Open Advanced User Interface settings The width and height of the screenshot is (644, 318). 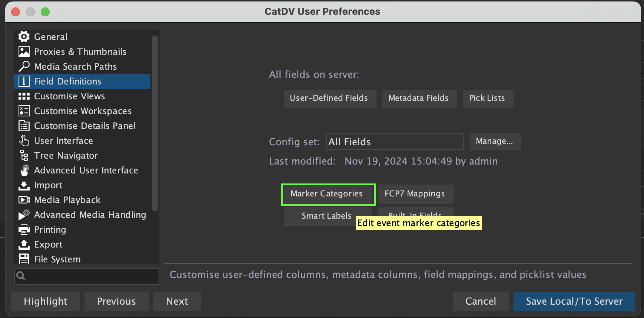click(x=82, y=170)
